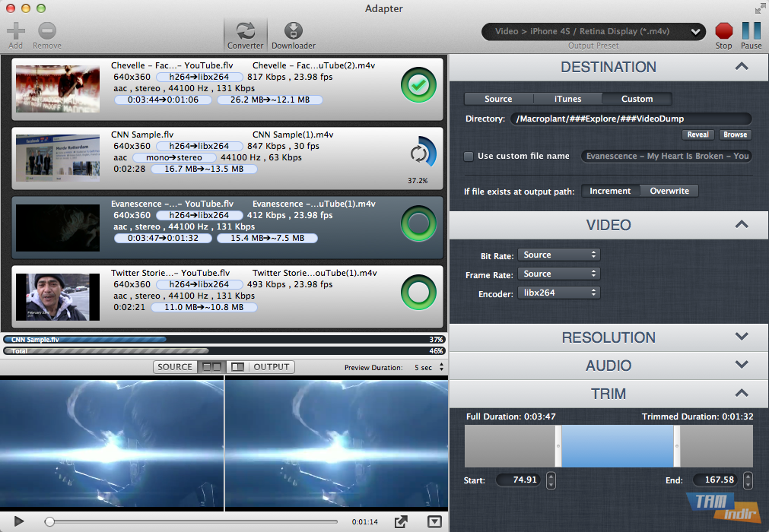The image size is (769, 532).
Task: Select the Twitter Stories video thumbnail
Action: click(58, 297)
